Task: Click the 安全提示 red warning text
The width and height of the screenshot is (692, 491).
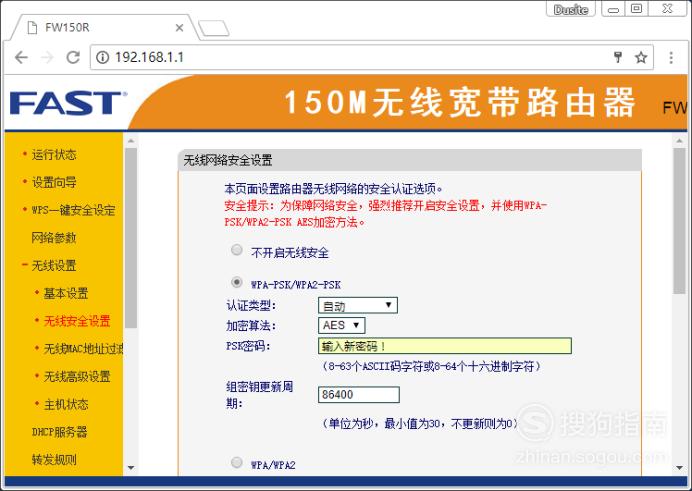Action: point(385,214)
